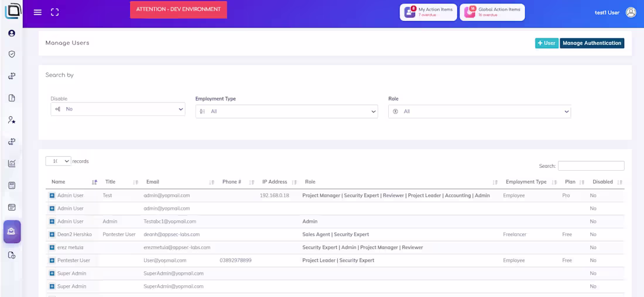Click the app logo in the top-left corner

[x=12, y=12]
